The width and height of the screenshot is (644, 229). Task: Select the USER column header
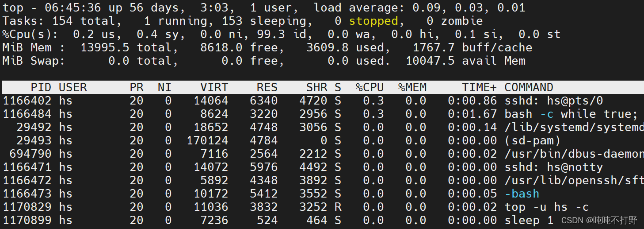pyautogui.click(x=73, y=87)
